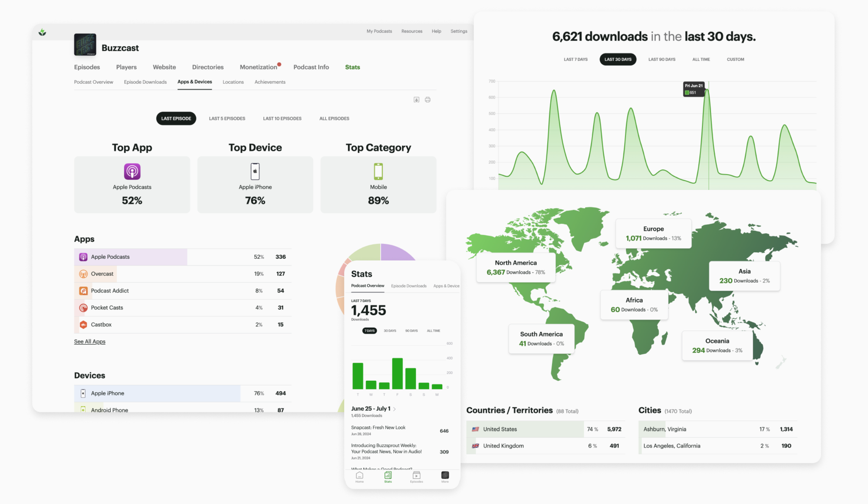Click the Ashburn, Virginia city row

[x=717, y=429]
